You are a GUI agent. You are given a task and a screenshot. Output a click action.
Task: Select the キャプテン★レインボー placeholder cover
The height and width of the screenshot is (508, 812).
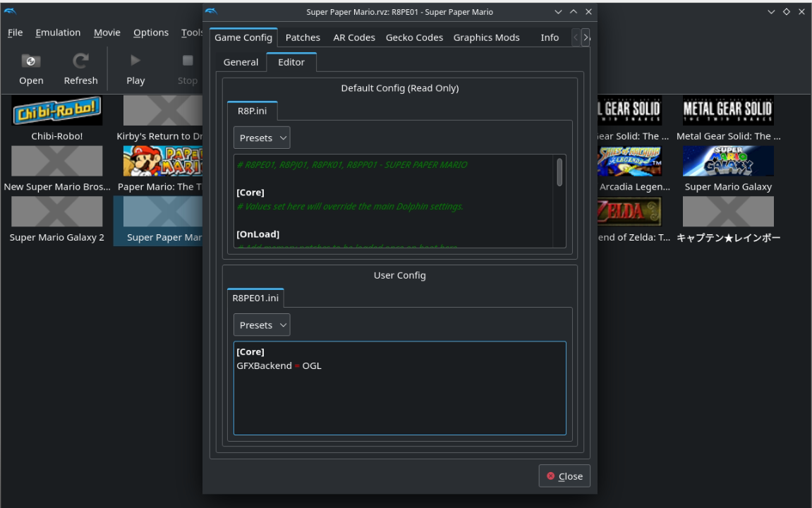(728, 211)
